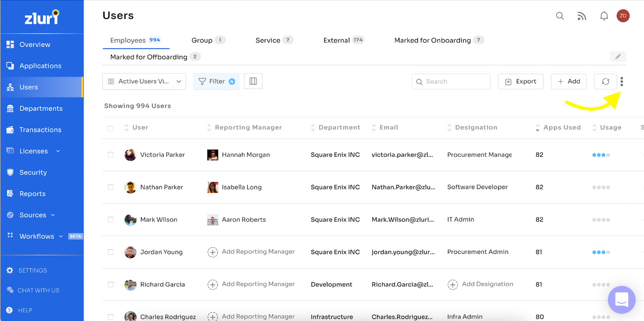This screenshot has height=321, width=644.
Task: Click add reporting manager plus for Jordan Young
Action: click(213, 252)
